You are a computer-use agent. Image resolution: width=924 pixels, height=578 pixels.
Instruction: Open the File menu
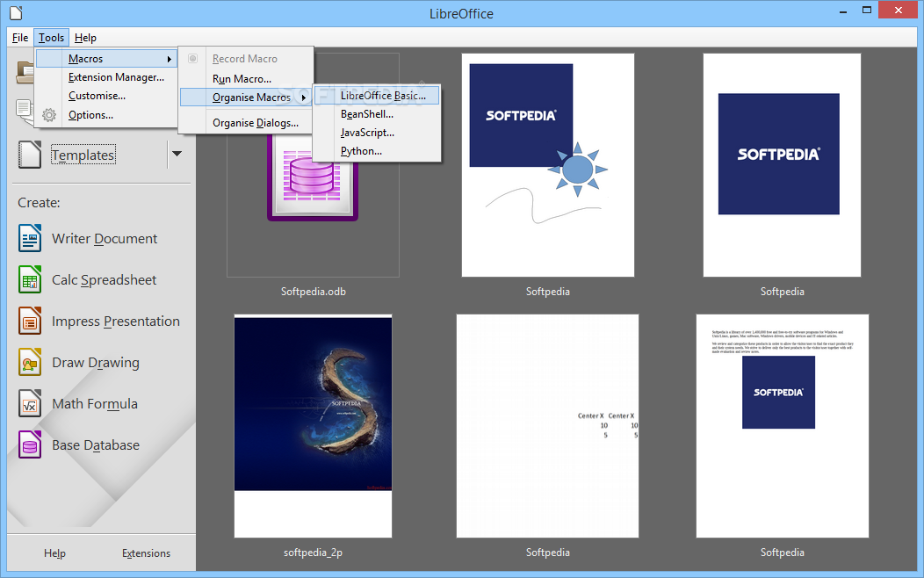tap(20, 38)
